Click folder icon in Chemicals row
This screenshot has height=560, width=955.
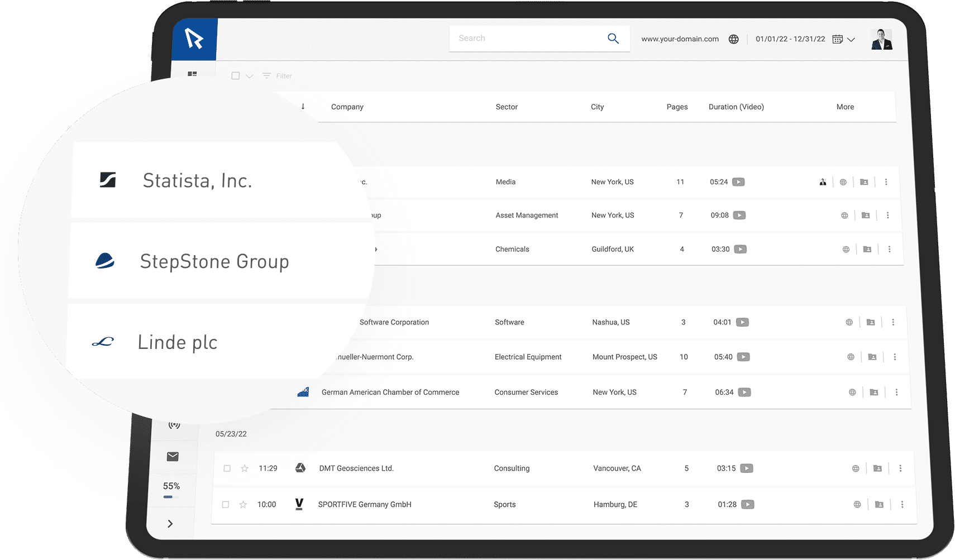point(867,250)
